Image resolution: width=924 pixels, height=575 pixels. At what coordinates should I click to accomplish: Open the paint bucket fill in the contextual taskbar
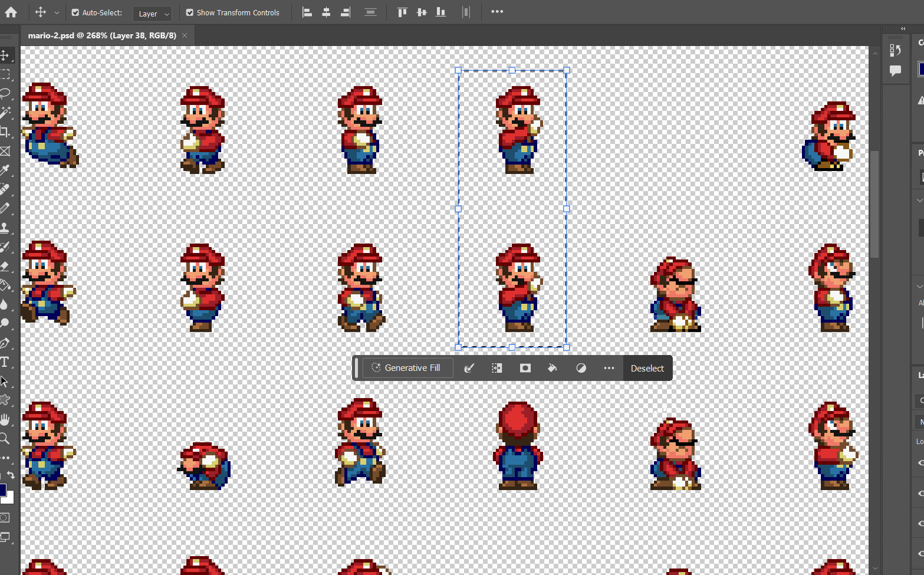(553, 368)
